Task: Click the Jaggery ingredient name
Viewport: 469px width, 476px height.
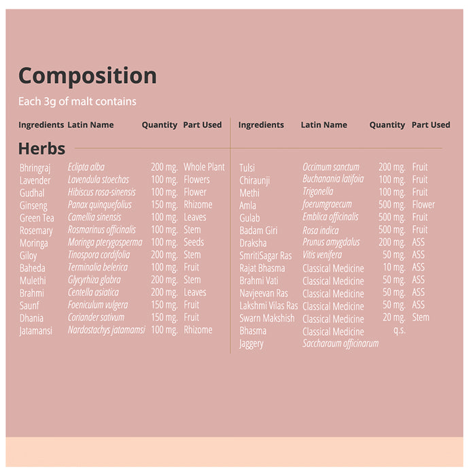Action: 251,344
